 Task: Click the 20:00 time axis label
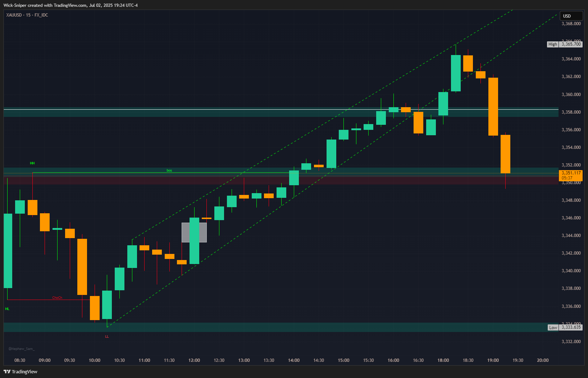543,360
